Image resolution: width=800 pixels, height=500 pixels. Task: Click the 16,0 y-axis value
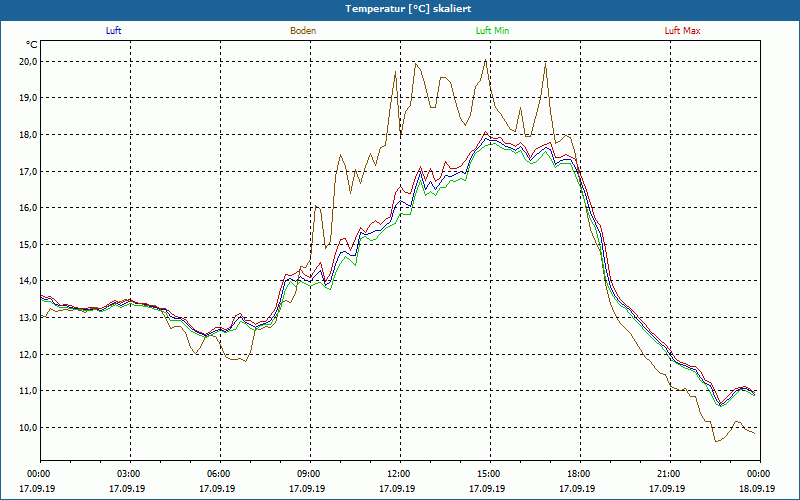[28, 208]
